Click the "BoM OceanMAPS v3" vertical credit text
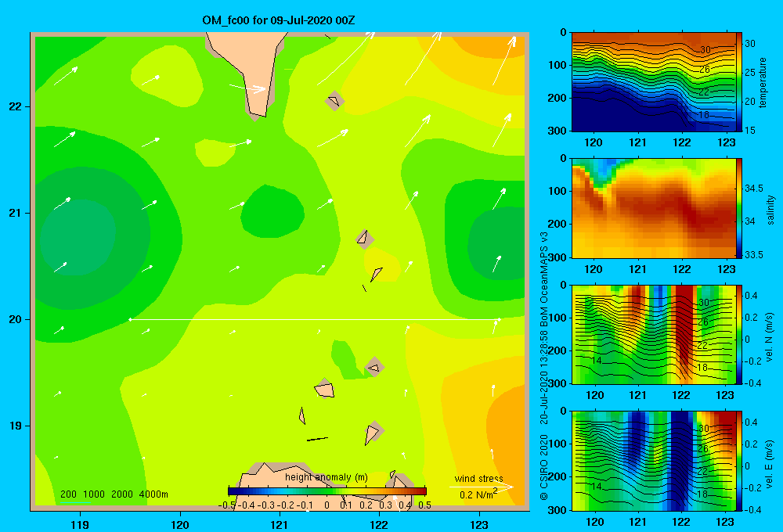This screenshot has width=783, height=532. (x=544, y=279)
